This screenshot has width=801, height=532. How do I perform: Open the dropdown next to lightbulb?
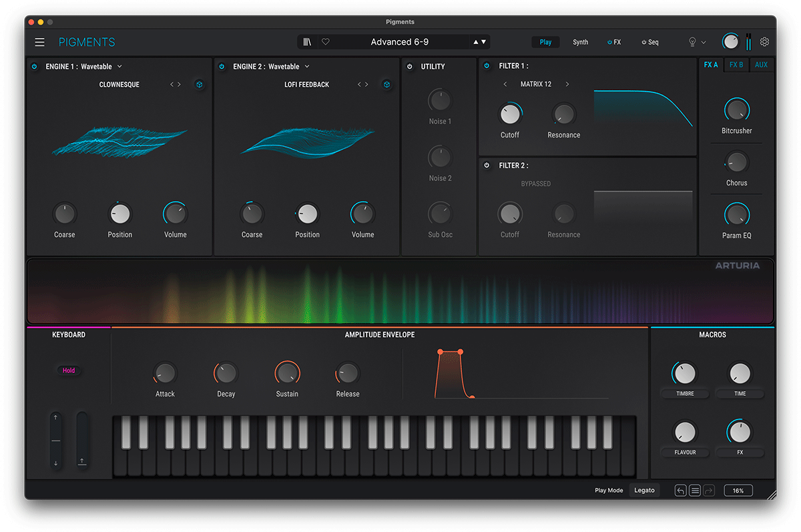pyautogui.click(x=704, y=42)
